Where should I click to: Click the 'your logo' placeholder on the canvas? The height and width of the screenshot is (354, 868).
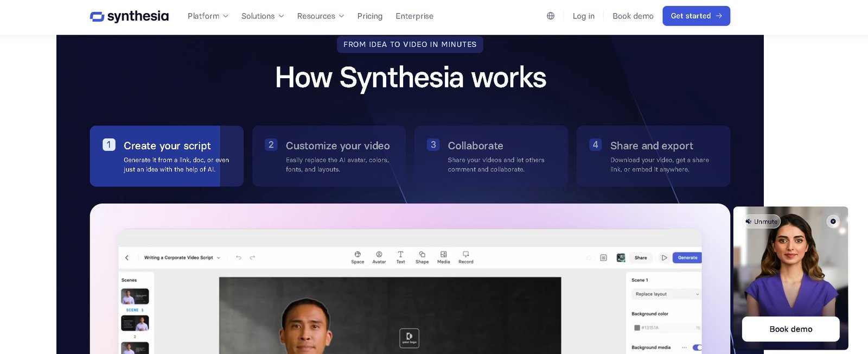(x=410, y=338)
